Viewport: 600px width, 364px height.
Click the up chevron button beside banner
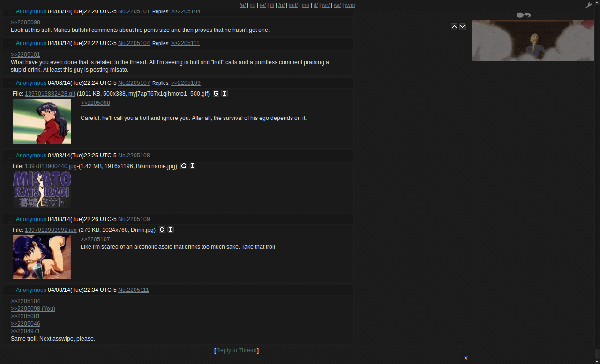[454, 27]
